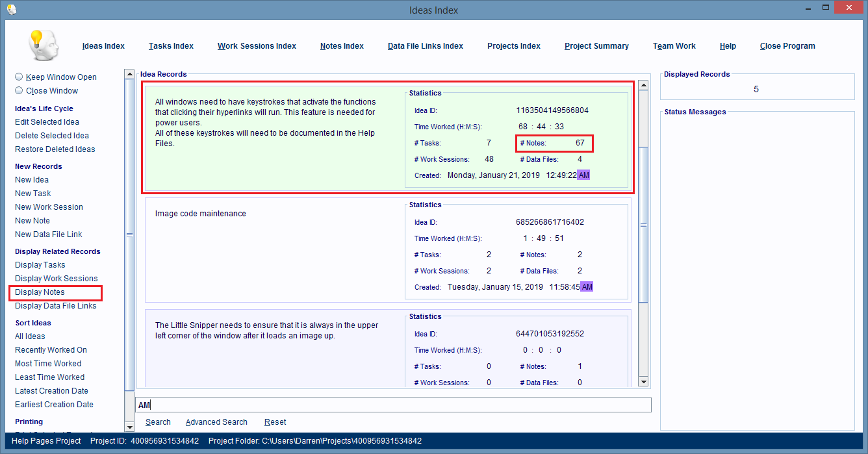The image size is (868, 454).
Task: Click the Displayed Records count 5
Action: [x=756, y=90]
